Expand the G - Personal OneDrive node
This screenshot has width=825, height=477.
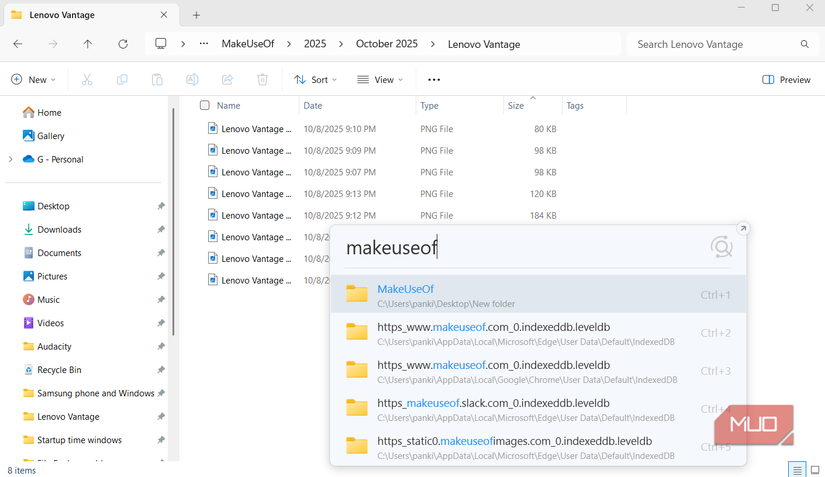(11, 159)
